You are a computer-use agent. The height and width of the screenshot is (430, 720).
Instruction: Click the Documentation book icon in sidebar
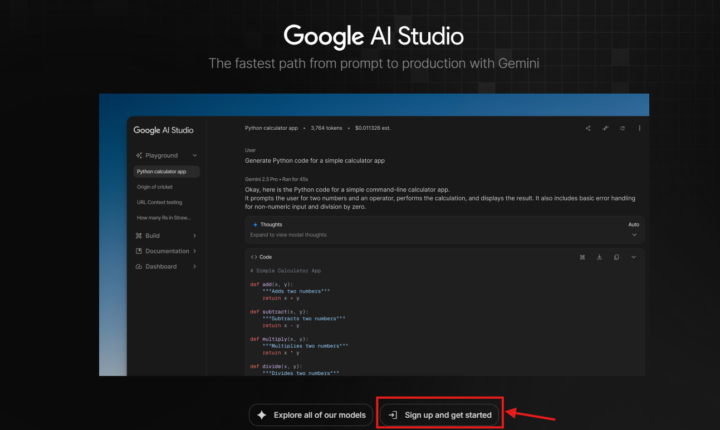pos(139,251)
